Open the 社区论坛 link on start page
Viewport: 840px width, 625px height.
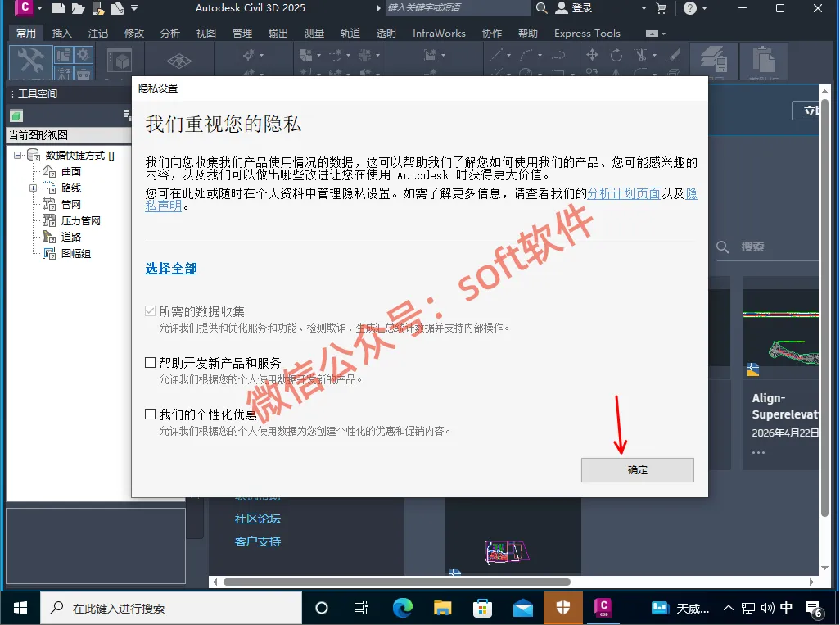coord(258,519)
